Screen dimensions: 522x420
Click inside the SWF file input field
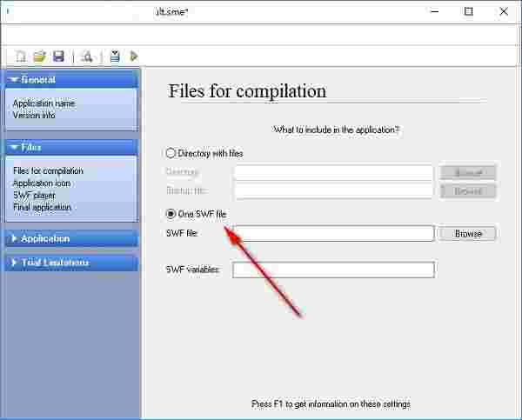pyautogui.click(x=334, y=234)
